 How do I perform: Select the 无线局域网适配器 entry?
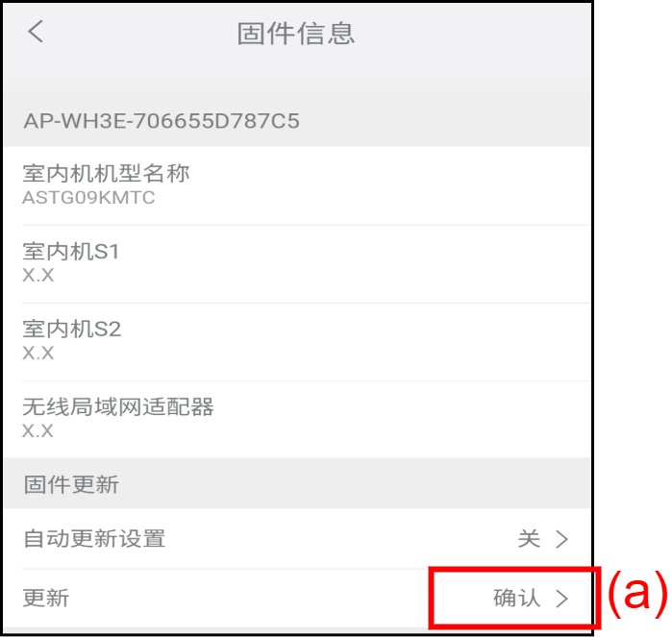pyautogui.click(x=297, y=420)
